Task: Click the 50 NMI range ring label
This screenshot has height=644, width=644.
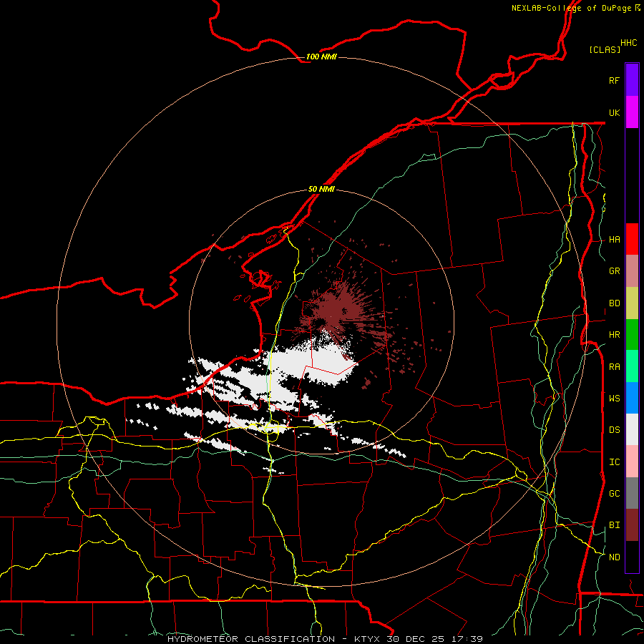Action: point(321,189)
